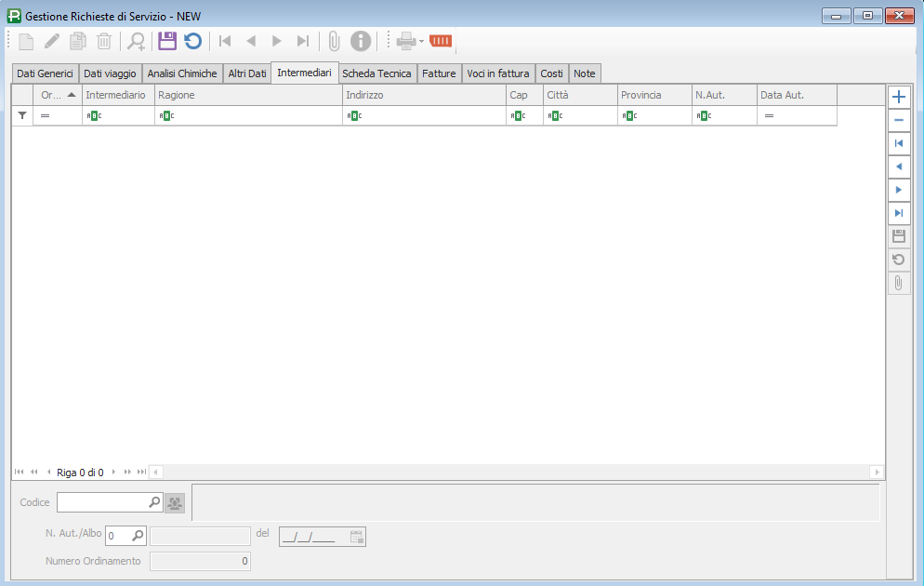Open the Scheda Tecnica tab
The width and height of the screenshot is (924, 586).
pyautogui.click(x=376, y=73)
